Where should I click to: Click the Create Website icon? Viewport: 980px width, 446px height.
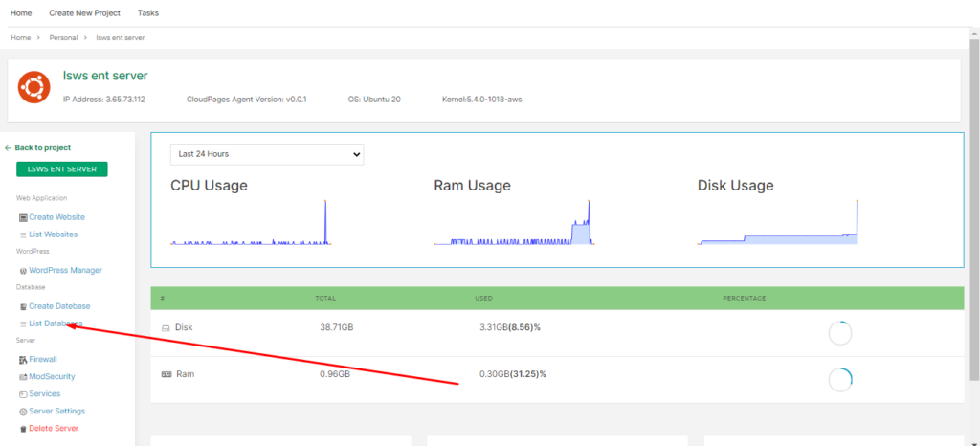tap(24, 218)
